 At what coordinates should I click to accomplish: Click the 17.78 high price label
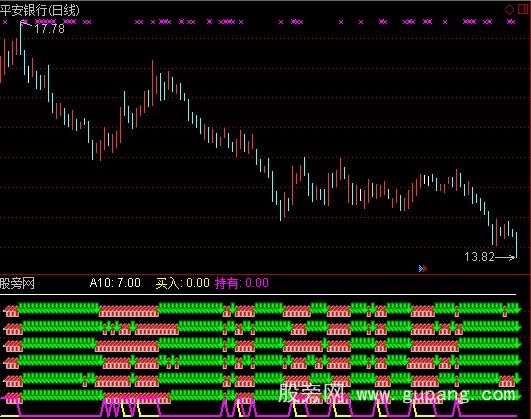coord(49,29)
